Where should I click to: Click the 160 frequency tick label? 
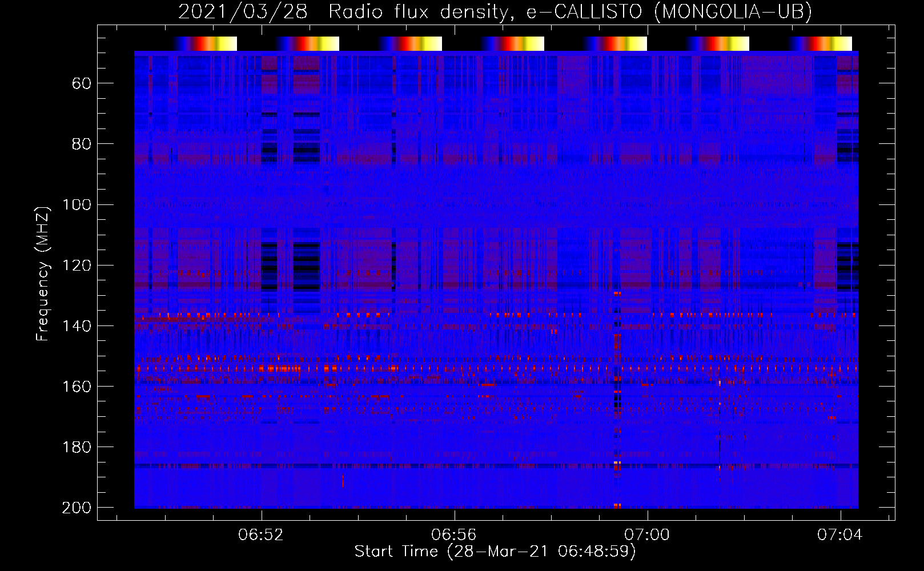coord(77,387)
